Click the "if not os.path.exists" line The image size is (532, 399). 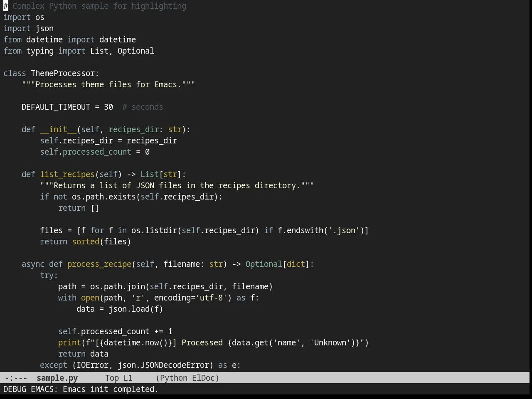pyautogui.click(x=131, y=197)
